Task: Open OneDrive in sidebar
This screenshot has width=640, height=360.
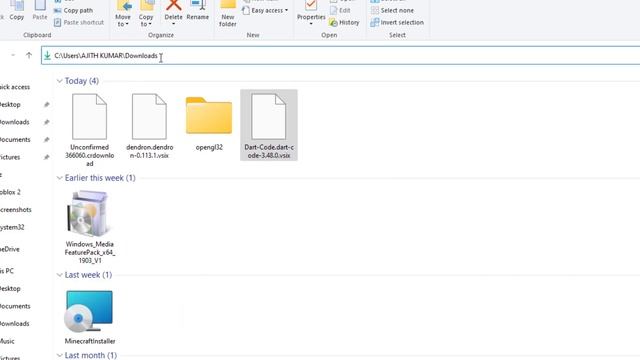Action: click(10, 249)
